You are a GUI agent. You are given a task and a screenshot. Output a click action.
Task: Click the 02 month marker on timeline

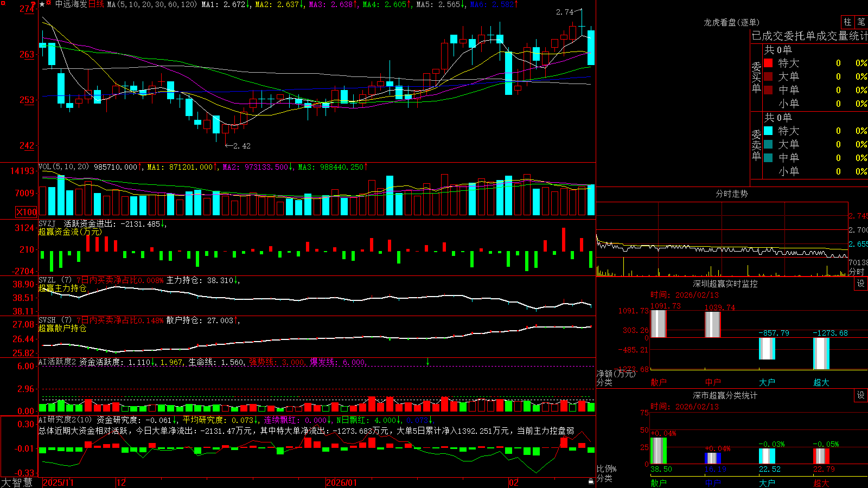click(514, 483)
